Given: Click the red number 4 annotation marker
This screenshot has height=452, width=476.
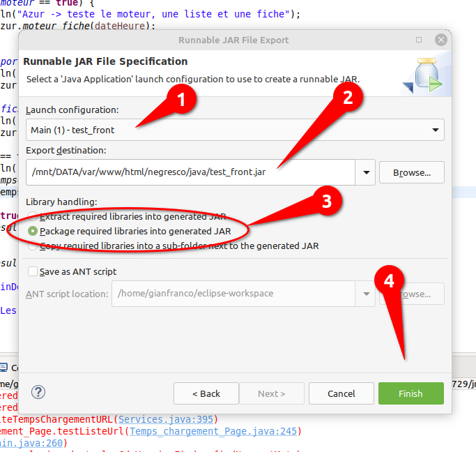Looking at the screenshot, I should pos(390,280).
